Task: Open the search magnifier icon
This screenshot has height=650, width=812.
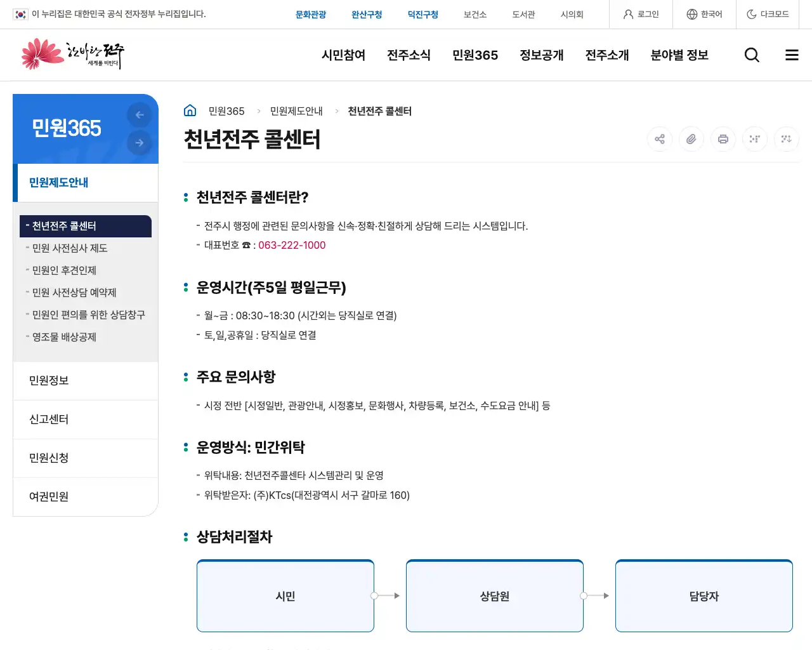Action: tap(752, 55)
